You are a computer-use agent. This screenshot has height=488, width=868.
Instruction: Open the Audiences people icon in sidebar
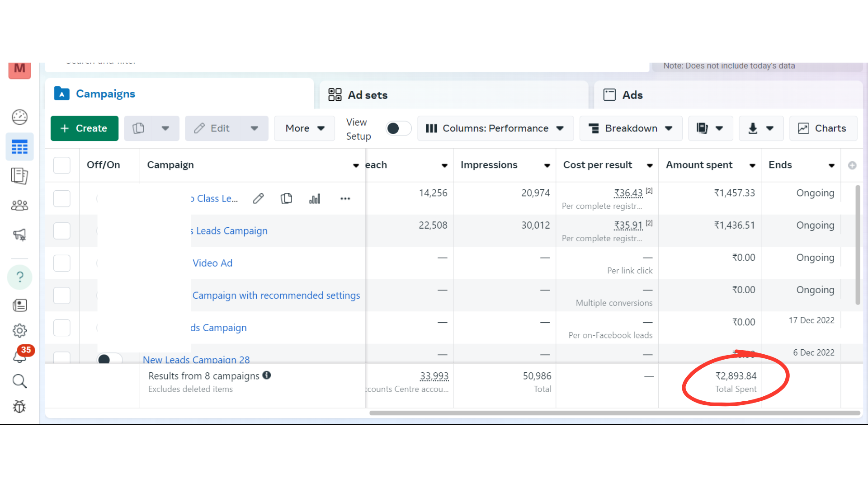[x=19, y=206]
